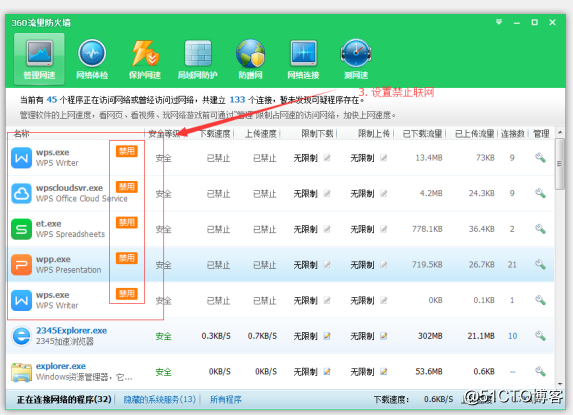Viewport: 573px width, 415px height.
Task: Click the WPS Writer icon of first wps.exe
Action: coord(21,158)
